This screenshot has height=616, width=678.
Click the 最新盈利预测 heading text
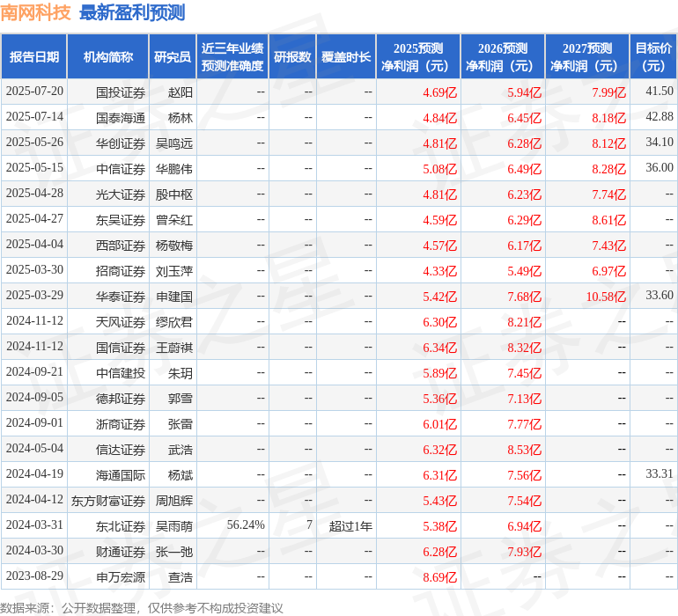(x=132, y=12)
